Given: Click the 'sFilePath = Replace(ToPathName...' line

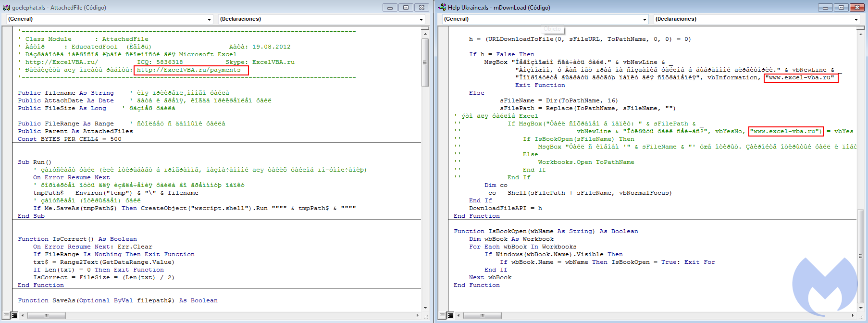Looking at the screenshot, I should tap(588, 108).
